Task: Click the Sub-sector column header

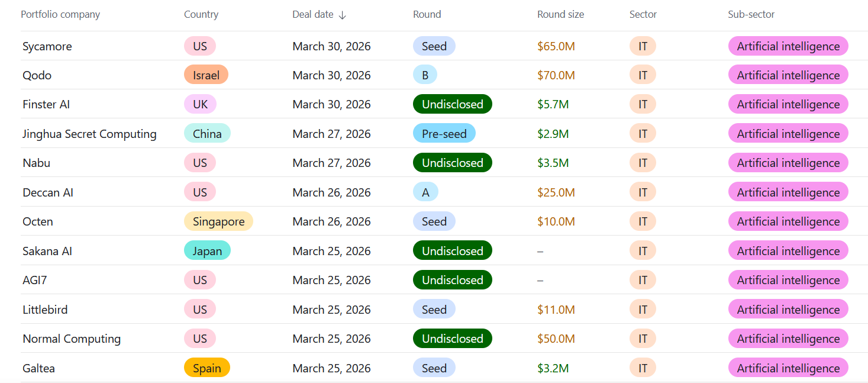Action: (x=751, y=15)
